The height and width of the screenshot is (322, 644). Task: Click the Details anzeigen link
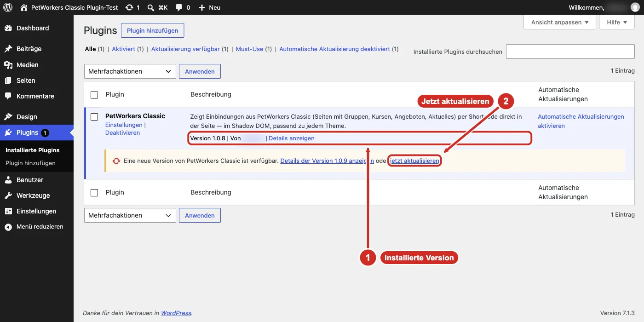point(292,138)
